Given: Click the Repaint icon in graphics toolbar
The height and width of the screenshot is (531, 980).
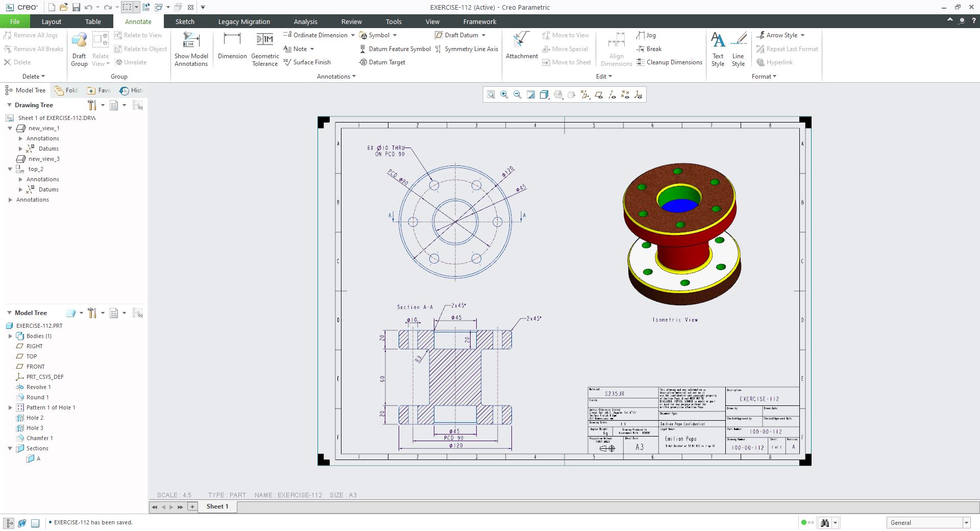Looking at the screenshot, I should (x=531, y=94).
